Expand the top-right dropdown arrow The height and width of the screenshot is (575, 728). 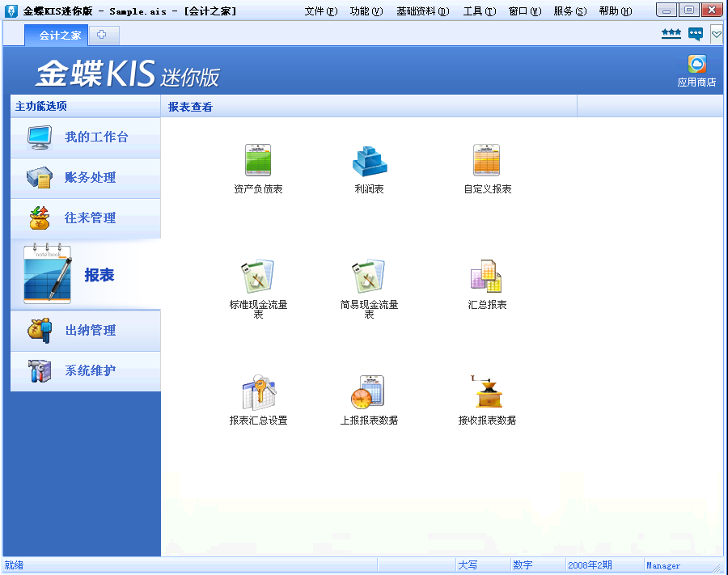coord(716,34)
